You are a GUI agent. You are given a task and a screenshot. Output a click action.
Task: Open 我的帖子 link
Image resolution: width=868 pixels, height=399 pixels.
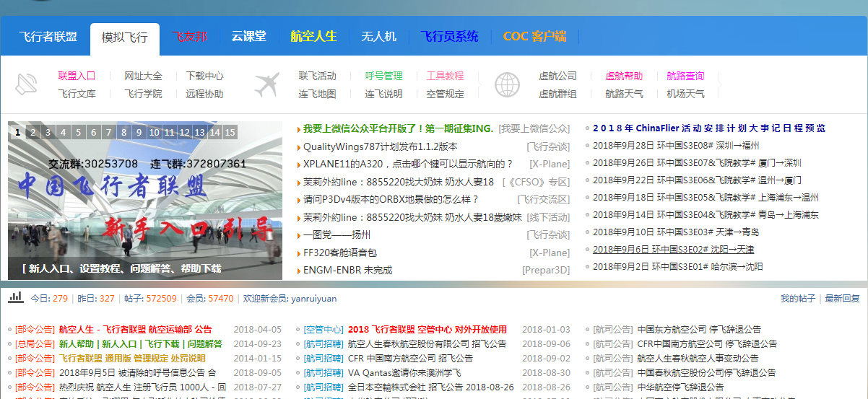[x=798, y=298]
